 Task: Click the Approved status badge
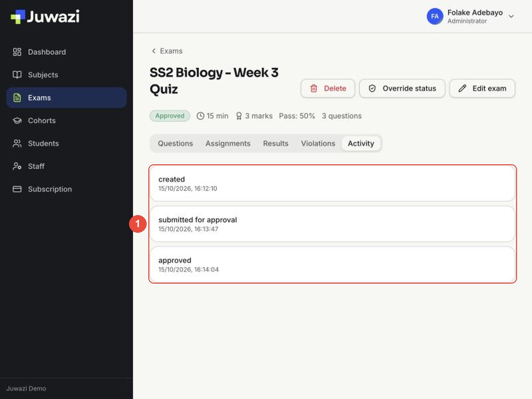coord(170,116)
